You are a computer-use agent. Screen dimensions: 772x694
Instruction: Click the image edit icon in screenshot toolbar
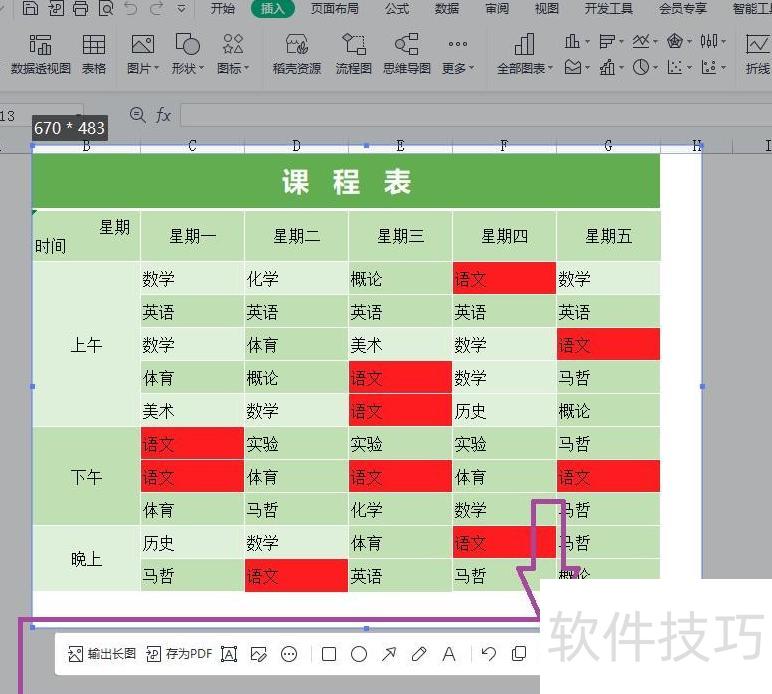258,654
